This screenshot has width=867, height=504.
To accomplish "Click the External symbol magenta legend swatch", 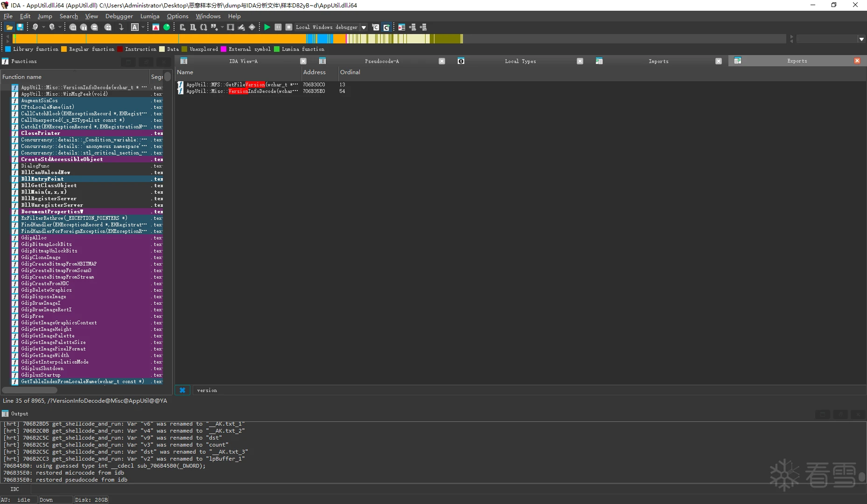I will point(224,49).
